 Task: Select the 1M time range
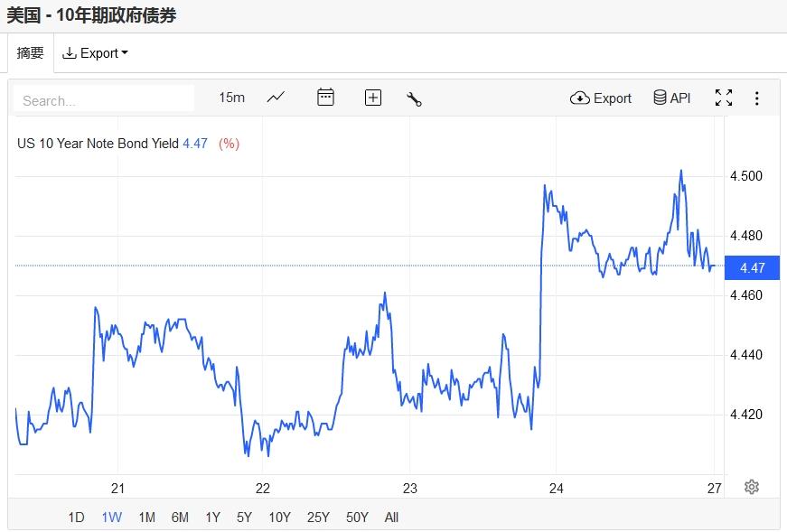tap(146, 518)
